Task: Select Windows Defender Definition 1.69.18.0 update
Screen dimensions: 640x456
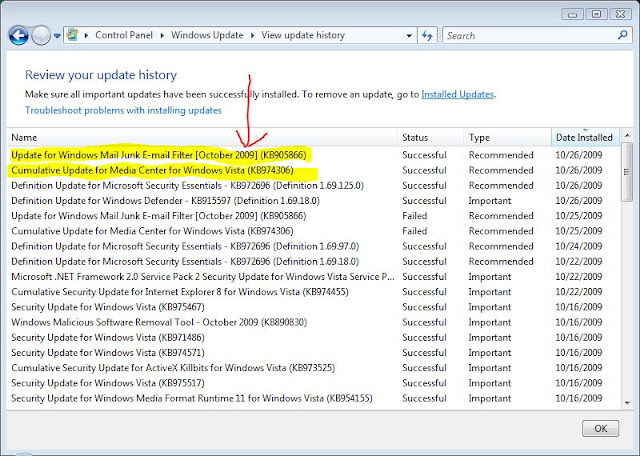Action: pyautogui.click(x=313, y=200)
